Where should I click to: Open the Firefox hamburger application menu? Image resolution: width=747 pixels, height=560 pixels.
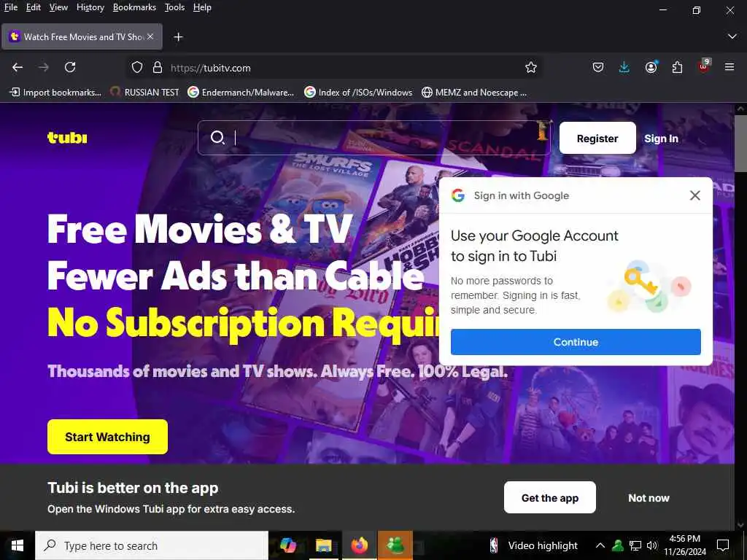[x=729, y=67]
